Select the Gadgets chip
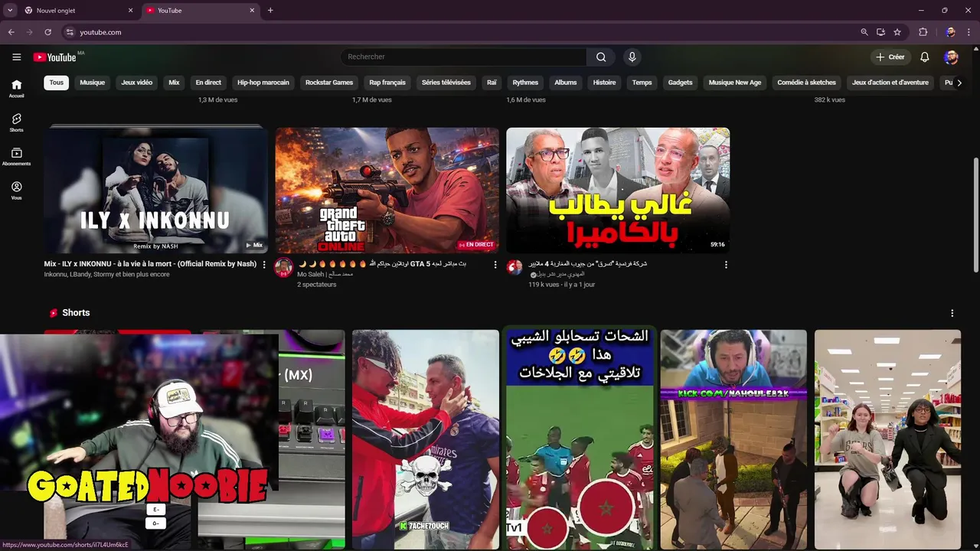The image size is (980, 551). pyautogui.click(x=680, y=83)
